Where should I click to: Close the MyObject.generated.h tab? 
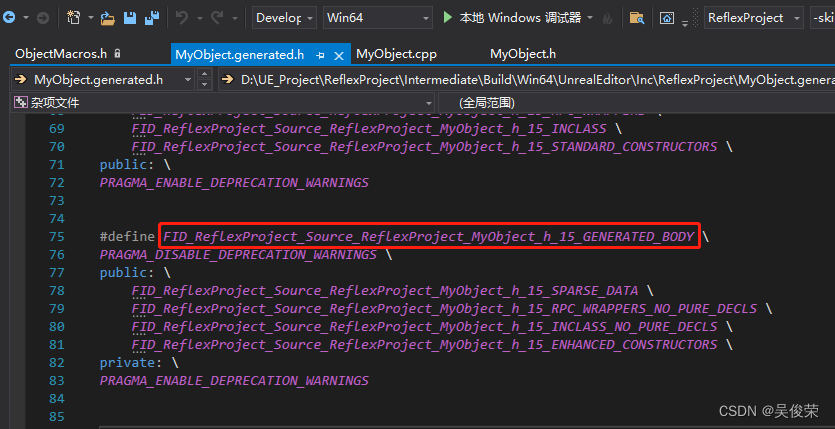339,55
